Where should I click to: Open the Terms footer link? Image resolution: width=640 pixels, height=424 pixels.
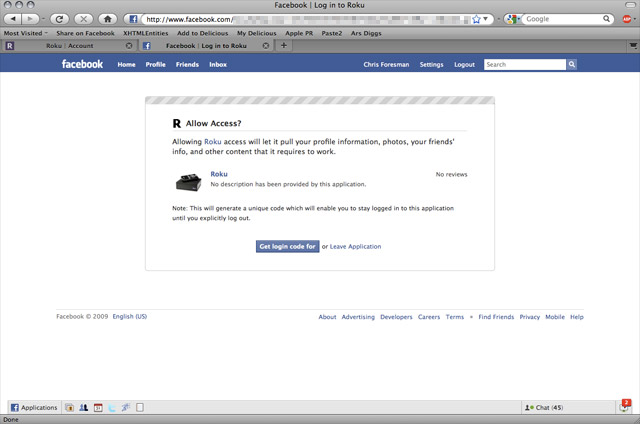click(455, 317)
